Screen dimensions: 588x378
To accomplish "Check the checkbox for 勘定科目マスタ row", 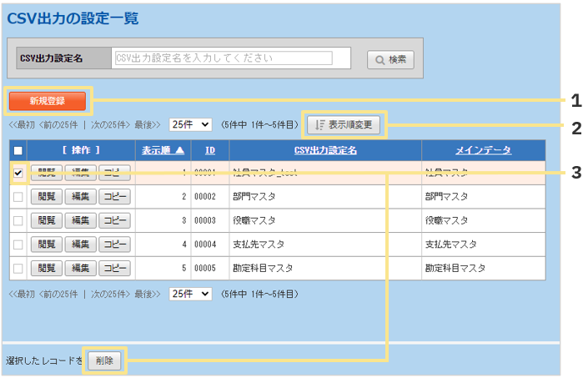I will [x=18, y=269].
